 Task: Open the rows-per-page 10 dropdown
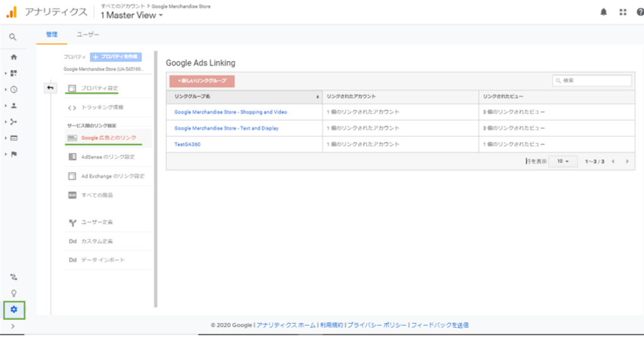[563, 161]
